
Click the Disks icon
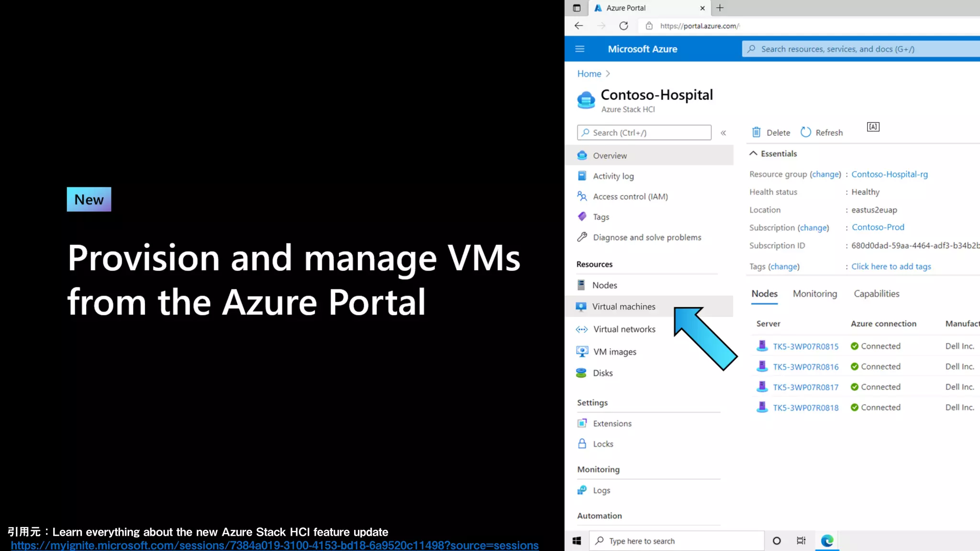click(x=581, y=373)
